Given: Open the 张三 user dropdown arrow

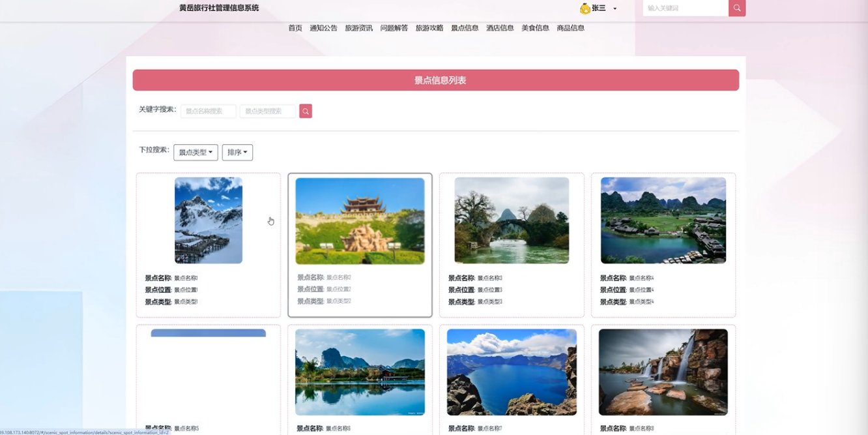Looking at the screenshot, I should pyautogui.click(x=615, y=9).
